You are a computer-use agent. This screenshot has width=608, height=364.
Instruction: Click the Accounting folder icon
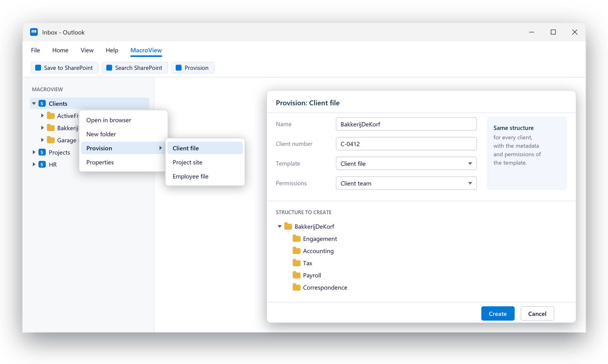point(296,250)
